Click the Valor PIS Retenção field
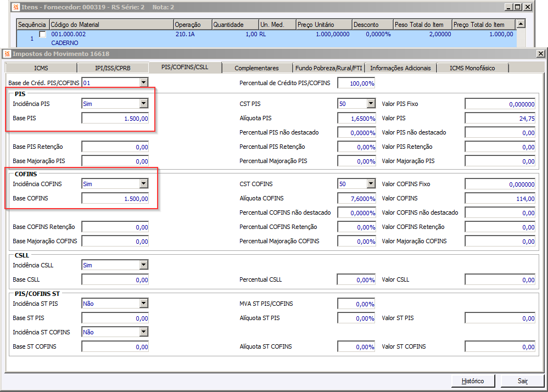The image size is (548, 392). pyautogui.click(x=500, y=147)
